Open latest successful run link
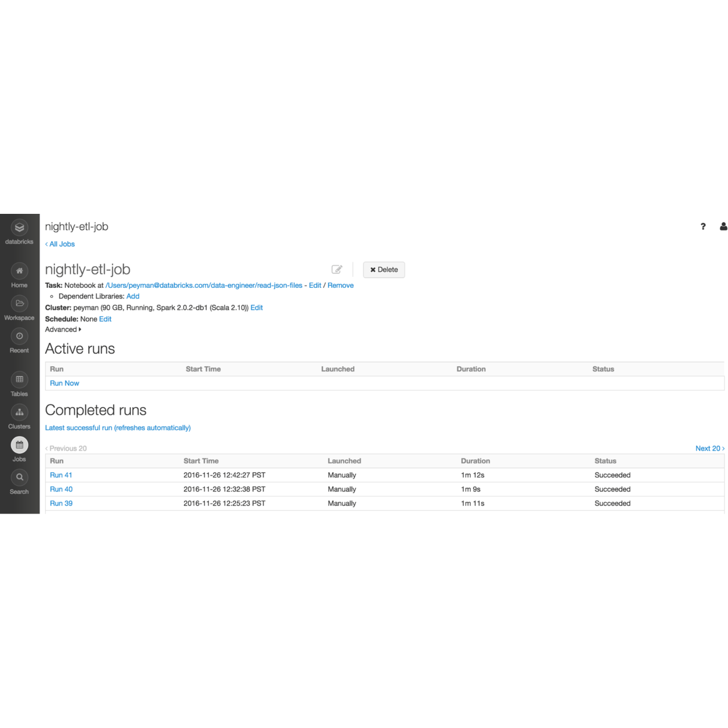Screen dimensions: 728x728 point(118,428)
